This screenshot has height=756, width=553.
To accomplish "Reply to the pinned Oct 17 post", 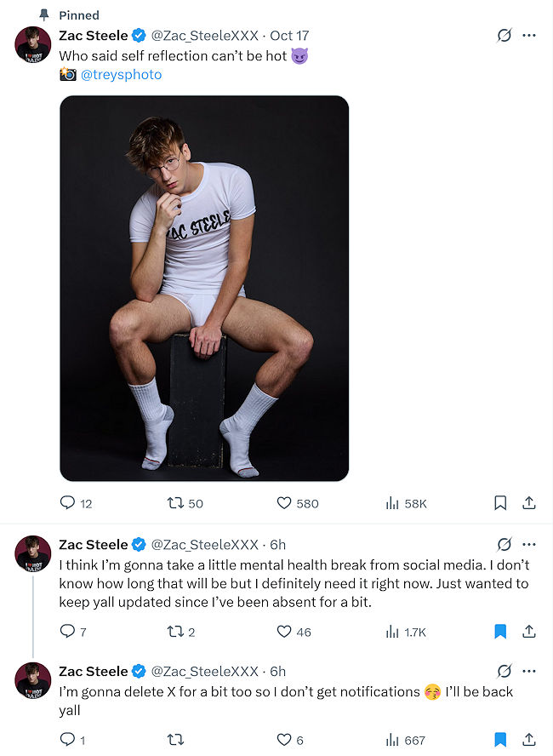I will click(68, 503).
